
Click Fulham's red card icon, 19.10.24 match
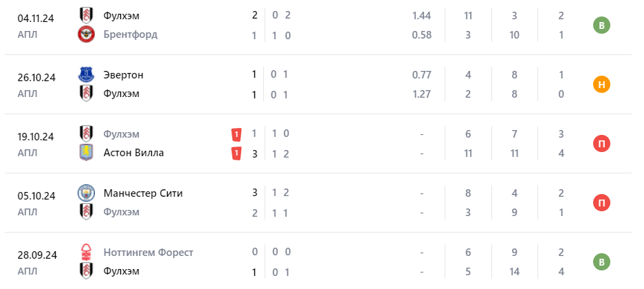pos(236,133)
